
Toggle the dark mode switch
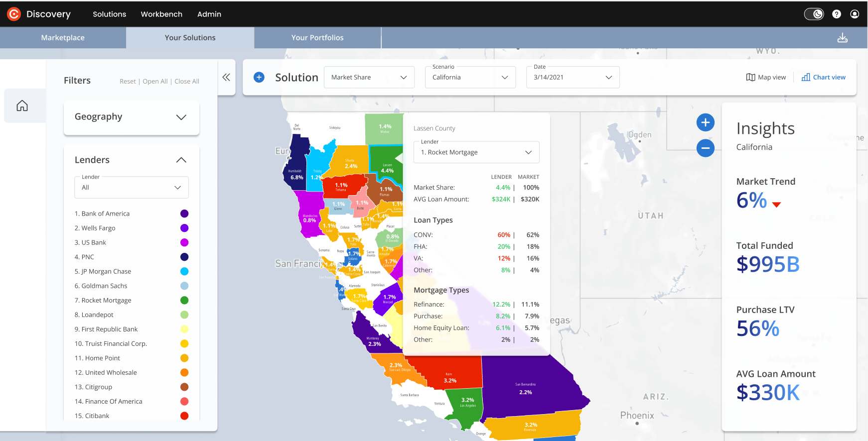pyautogui.click(x=814, y=14)
